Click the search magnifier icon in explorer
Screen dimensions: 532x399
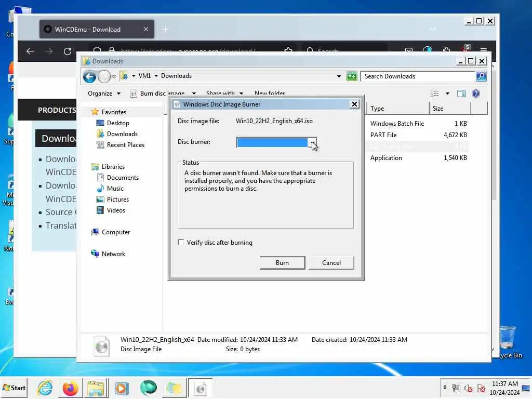coord(481,76)
